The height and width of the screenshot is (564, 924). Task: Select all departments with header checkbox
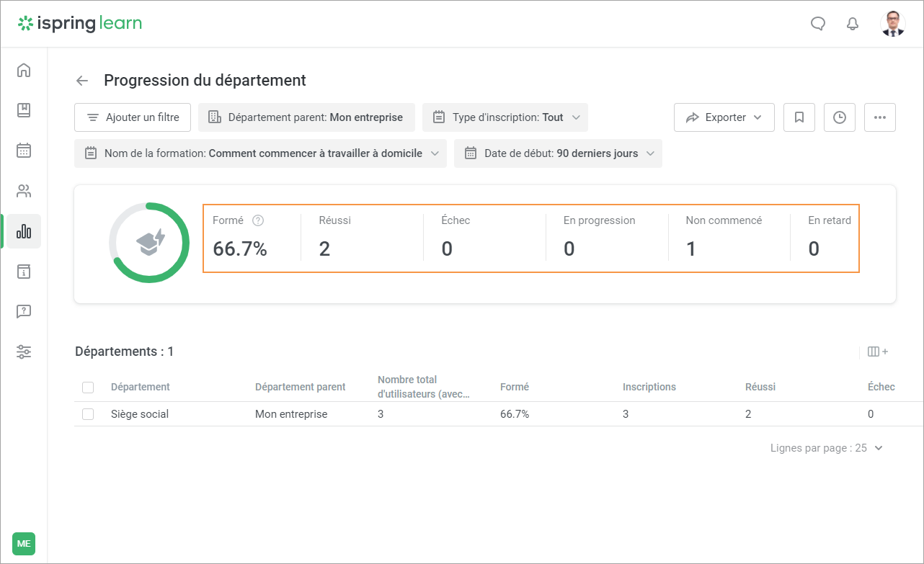88,388
